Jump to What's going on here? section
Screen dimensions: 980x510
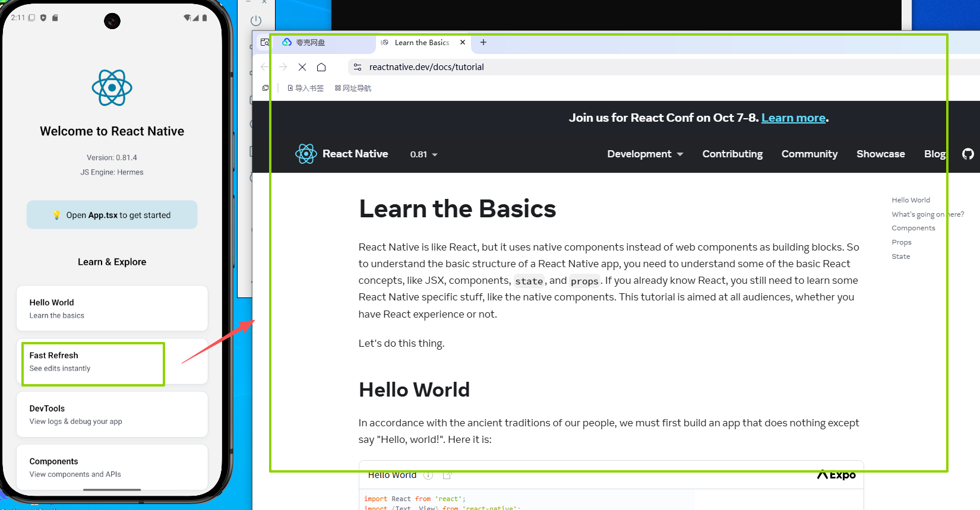[928, 214]
